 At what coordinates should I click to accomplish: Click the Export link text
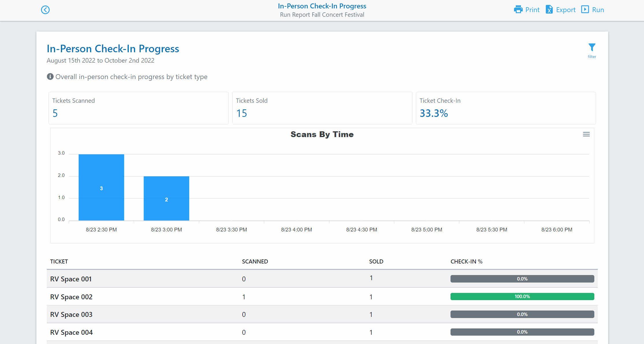[565, 10]
